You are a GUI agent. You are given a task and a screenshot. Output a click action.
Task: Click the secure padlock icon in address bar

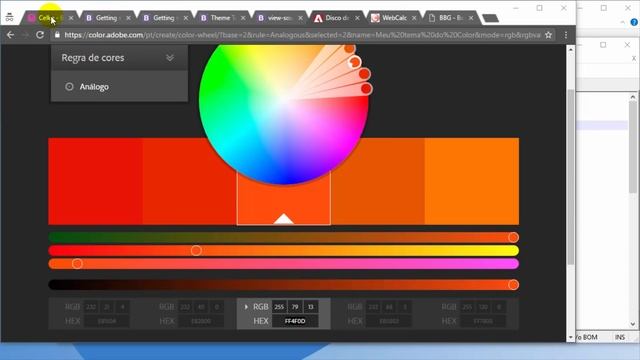57,35
